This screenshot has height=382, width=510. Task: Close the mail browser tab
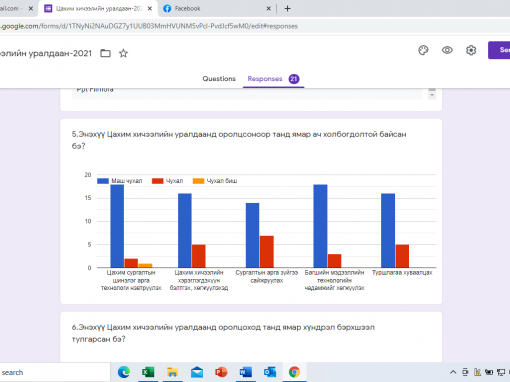coord(31,9)
